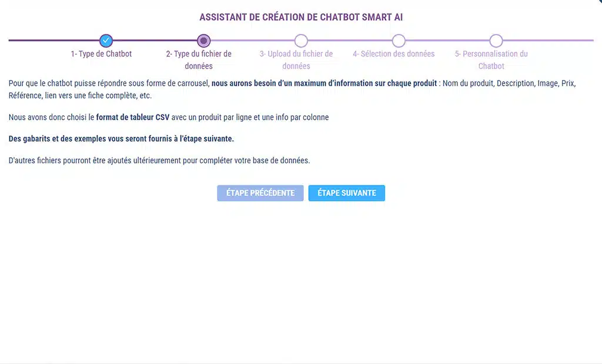Click progress line between steps 1 and 2
The height and width of the screenshot is (364, 602).
coord(155,41)
